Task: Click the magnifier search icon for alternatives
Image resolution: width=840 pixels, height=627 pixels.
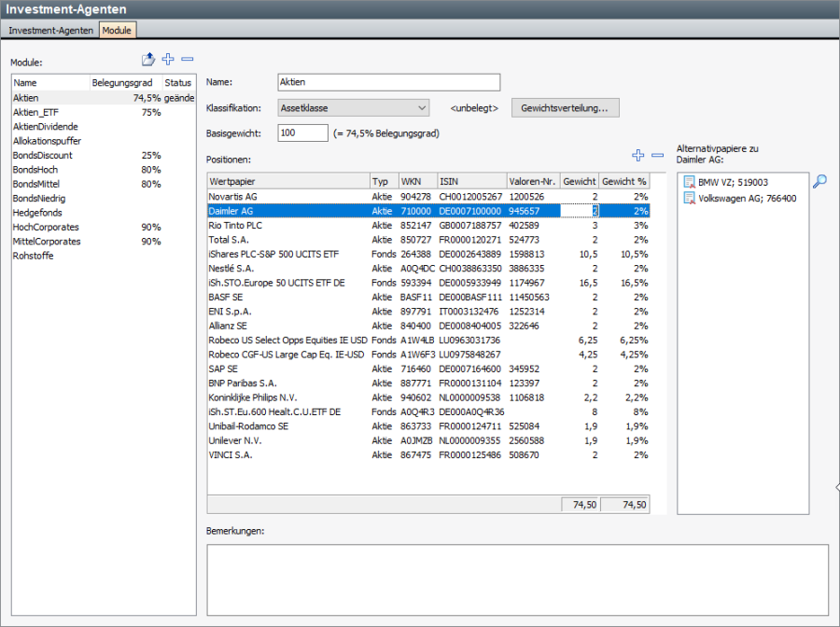Action: click(x=819, y=182)
